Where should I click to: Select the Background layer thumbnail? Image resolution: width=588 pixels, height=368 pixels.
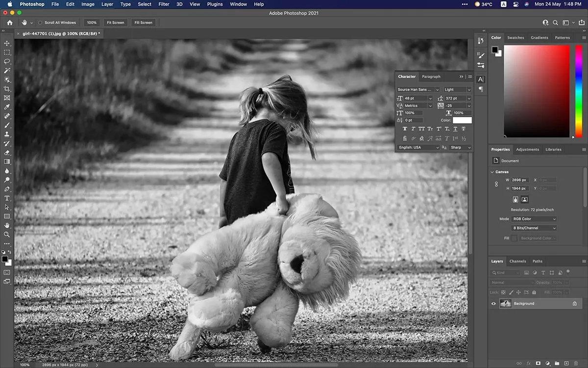click(x=505, y=304)
